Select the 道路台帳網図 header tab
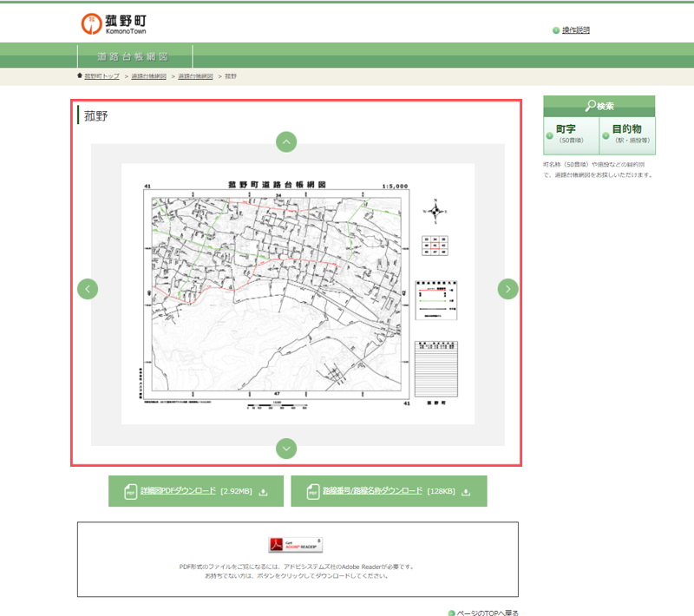The image size is (694, 616). (x=134, y=56)
